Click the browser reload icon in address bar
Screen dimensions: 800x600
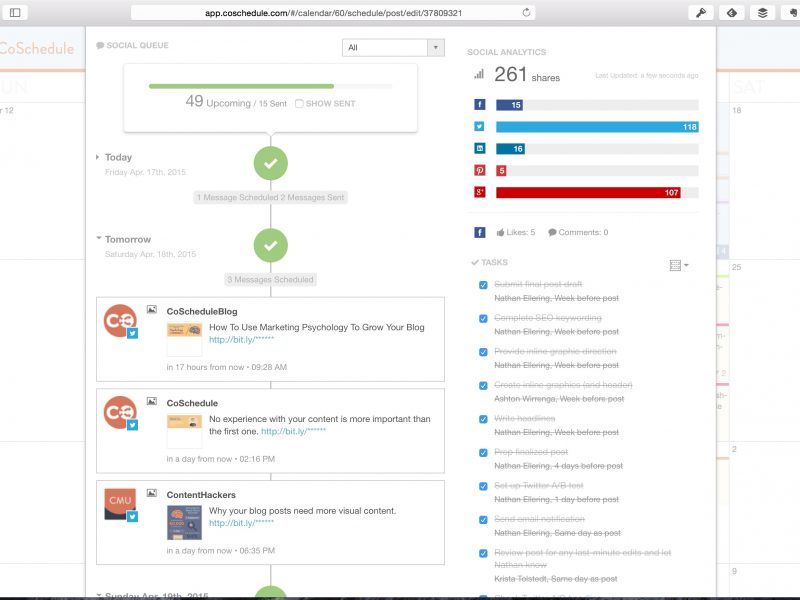[527, 13]
